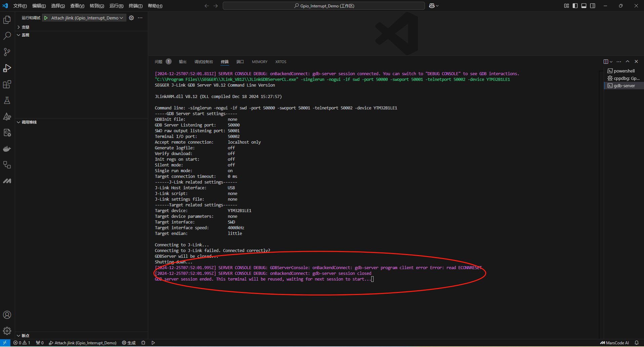Open the split terminal dropdown arrow

pos(611,61)
